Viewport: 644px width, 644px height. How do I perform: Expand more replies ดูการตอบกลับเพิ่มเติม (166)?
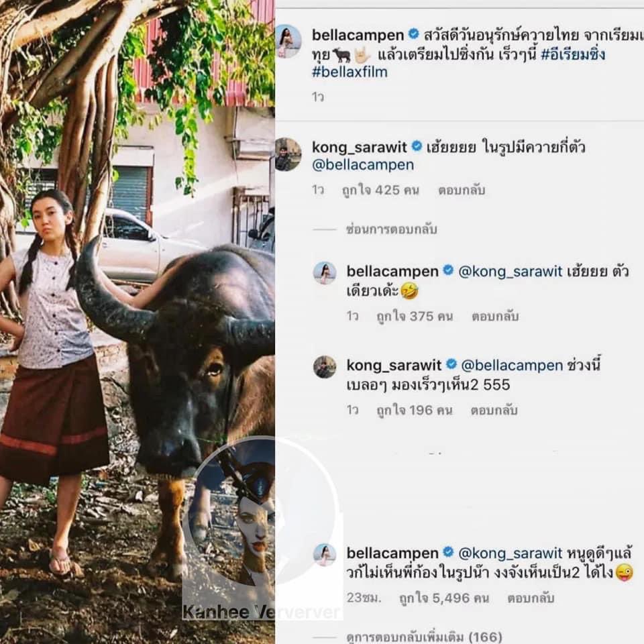[x=424, y=637]
